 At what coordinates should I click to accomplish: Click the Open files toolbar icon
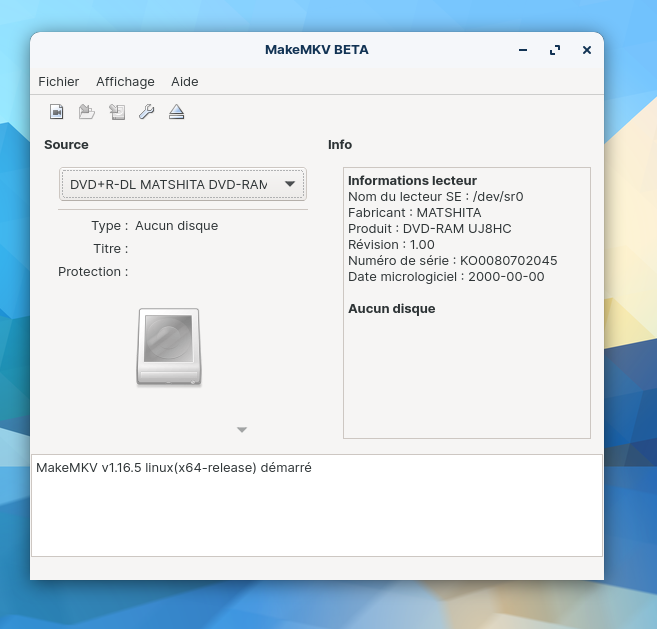tap(57, 112)
